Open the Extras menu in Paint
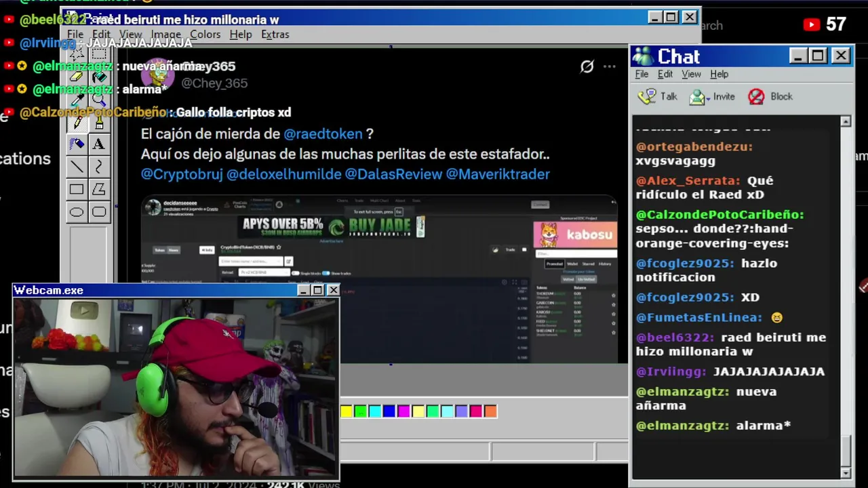This screenshot has width=868, height=488. 275,35
